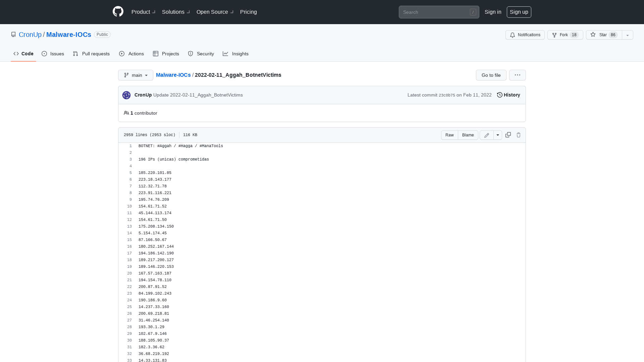Screen dimensions: 644x362
Task: Click the BOTNET header line text
Action: [181, 146]
